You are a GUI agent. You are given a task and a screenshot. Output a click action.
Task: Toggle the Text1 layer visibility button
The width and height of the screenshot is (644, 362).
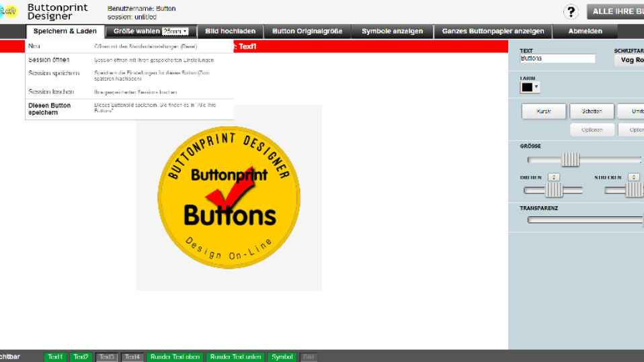click(x=56, y=357)
